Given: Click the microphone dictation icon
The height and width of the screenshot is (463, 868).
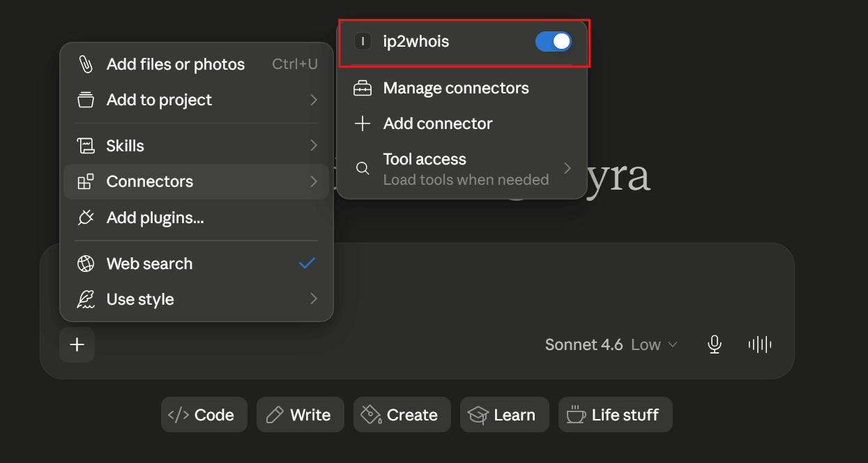Looking at the screenshot, I should (714, 344).
